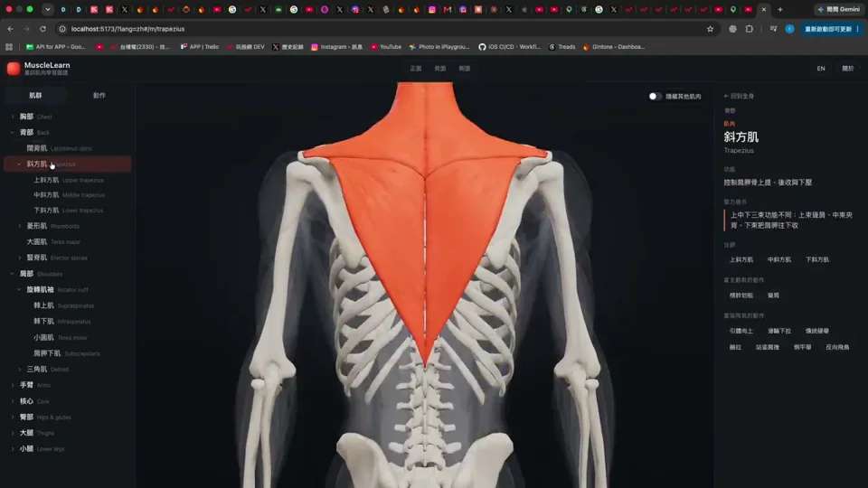Click the red MuscleLearn logo icon

click(14, 68)
